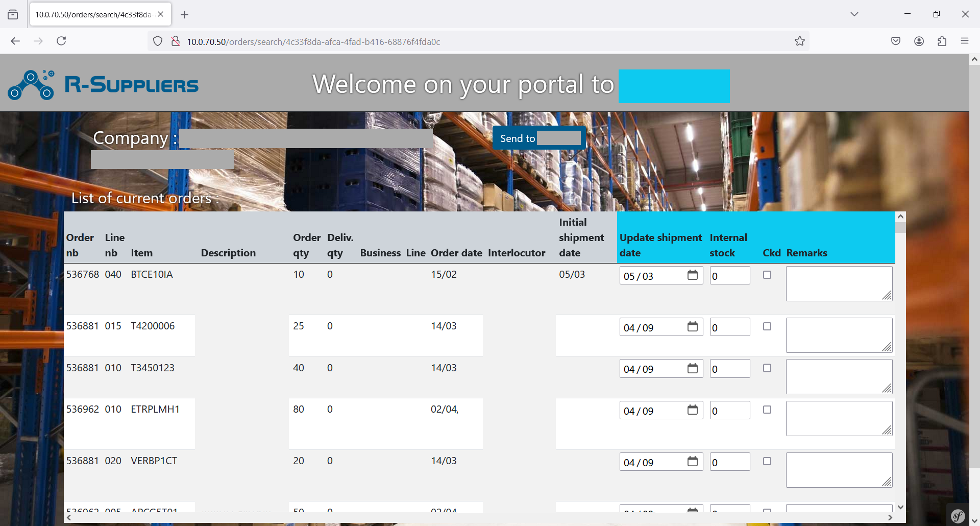Image resolution: width=980 pixels, height=526 pixels.
Task: Tick Ckd checkbox for VERBP1CT row
Action: tap(767, 461)
